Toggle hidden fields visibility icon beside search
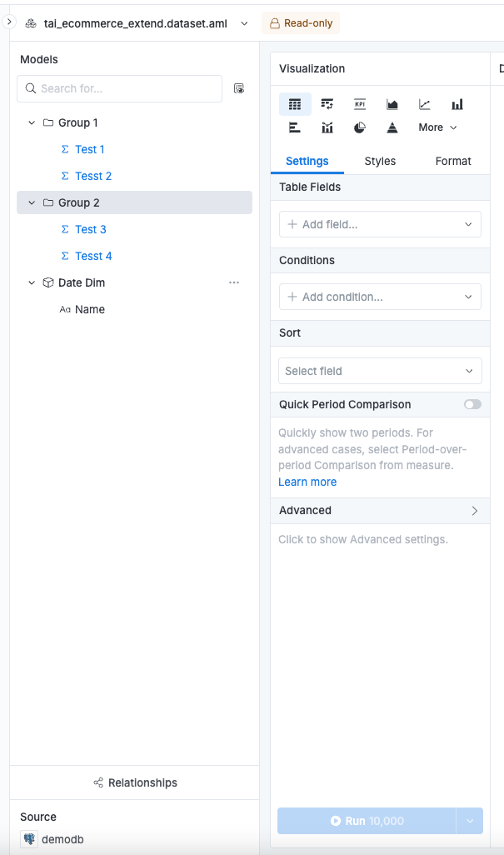504x855 pixels. click(239, 88)
